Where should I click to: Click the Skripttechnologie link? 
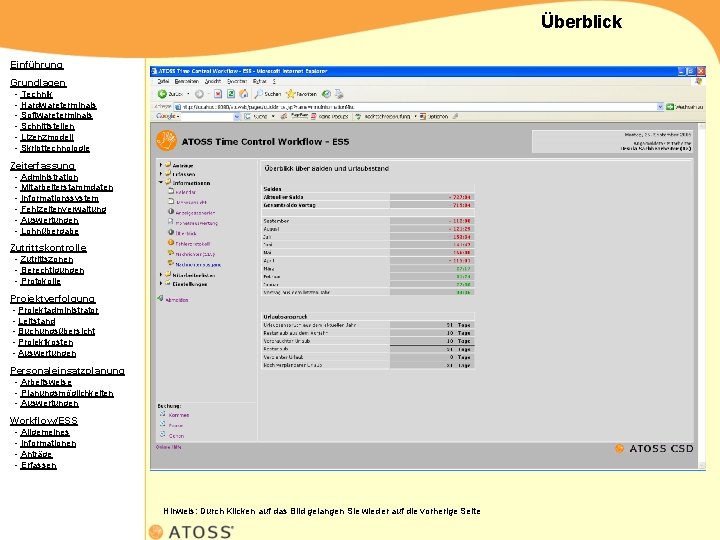[x=55, y=148]
